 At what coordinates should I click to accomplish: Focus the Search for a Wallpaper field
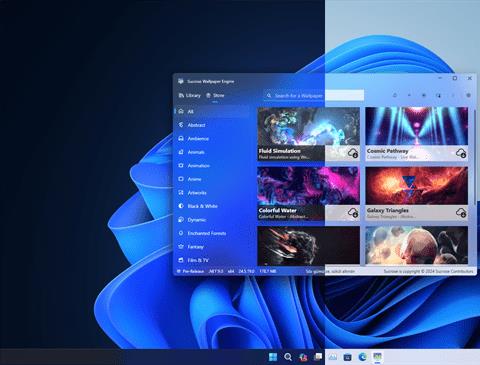point(314,95)
